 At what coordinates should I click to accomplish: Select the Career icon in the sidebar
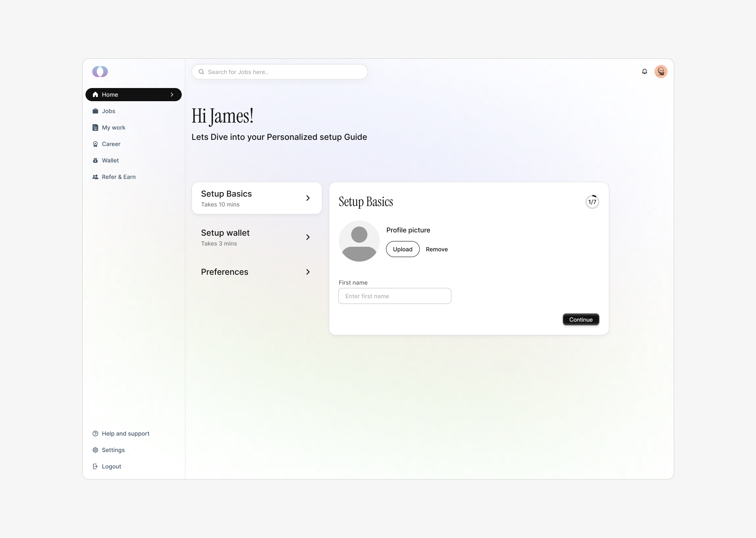pos(95,144)
